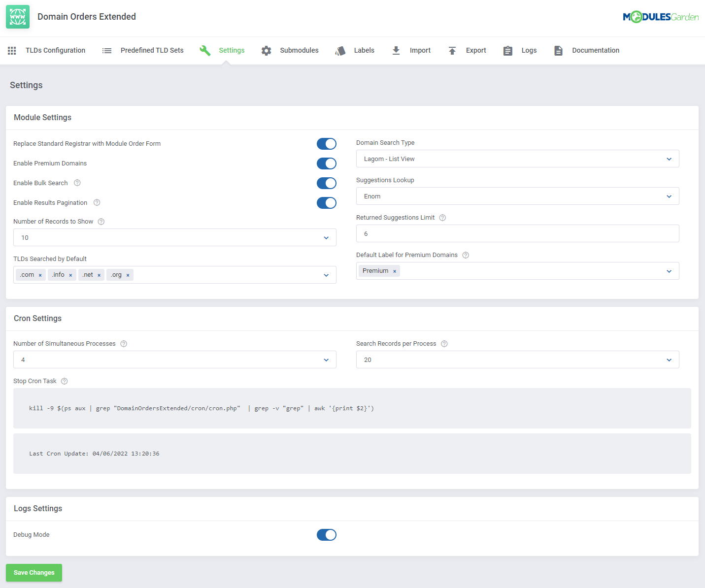Turn off Debug Mode toggle
The height and width of the screenshot is (588, 705).
(326, 535)
